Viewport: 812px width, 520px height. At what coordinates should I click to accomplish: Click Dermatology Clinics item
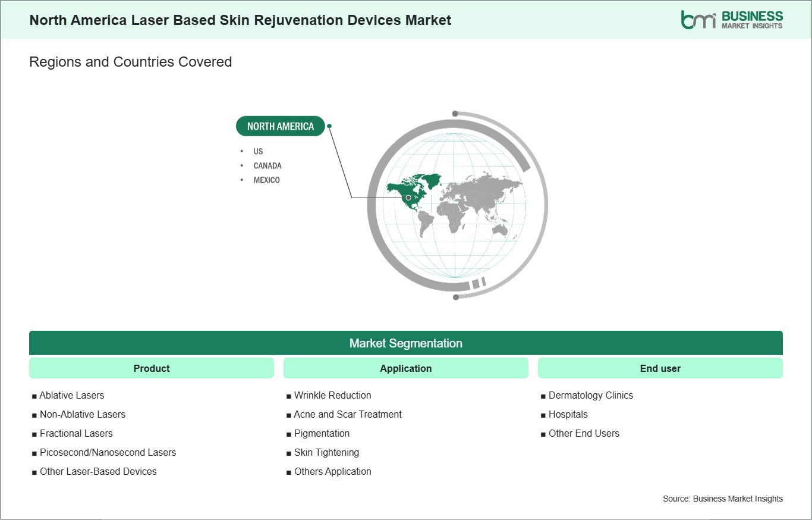point(587,395)
